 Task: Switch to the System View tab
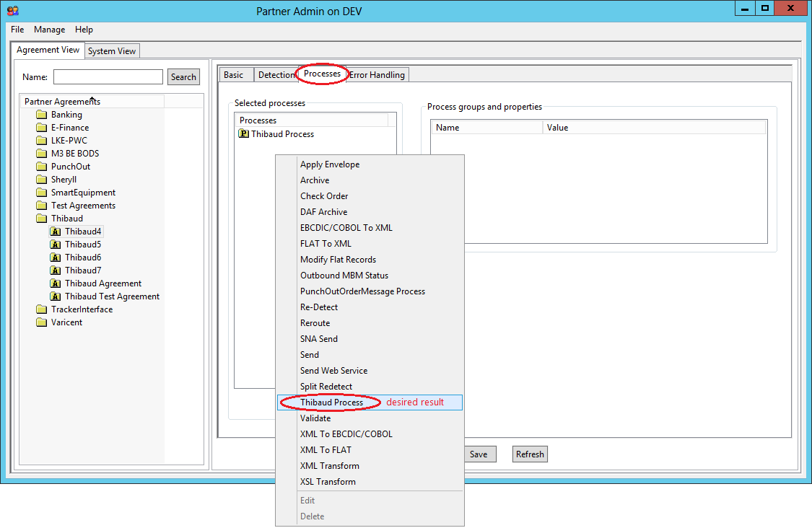112,51
